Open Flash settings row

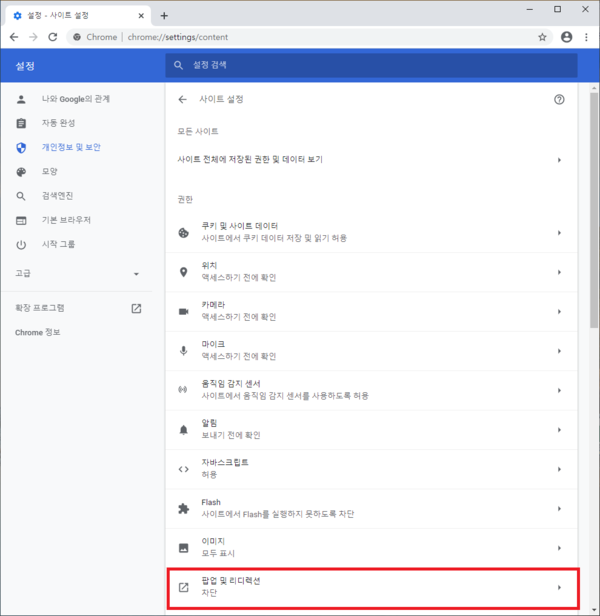tap(371, 509)
